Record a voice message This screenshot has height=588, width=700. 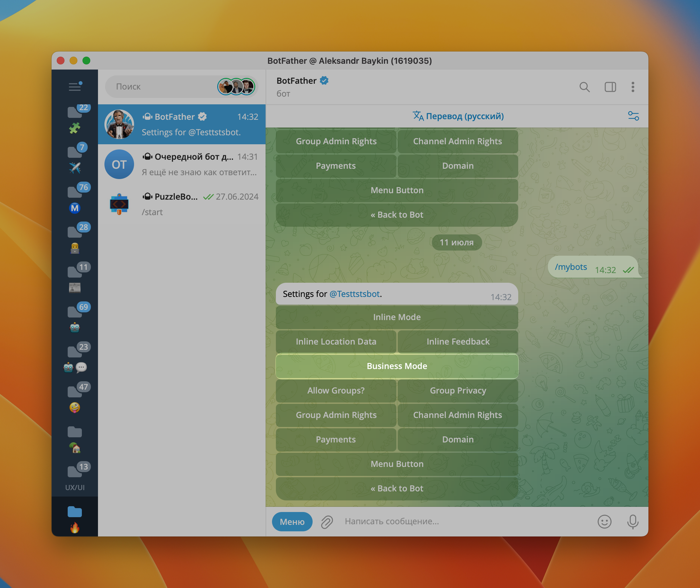point(633,522)
